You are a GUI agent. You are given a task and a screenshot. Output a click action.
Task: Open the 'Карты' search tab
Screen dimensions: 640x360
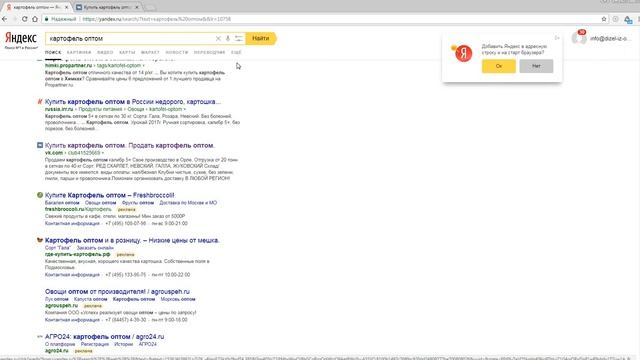[127, 52]
